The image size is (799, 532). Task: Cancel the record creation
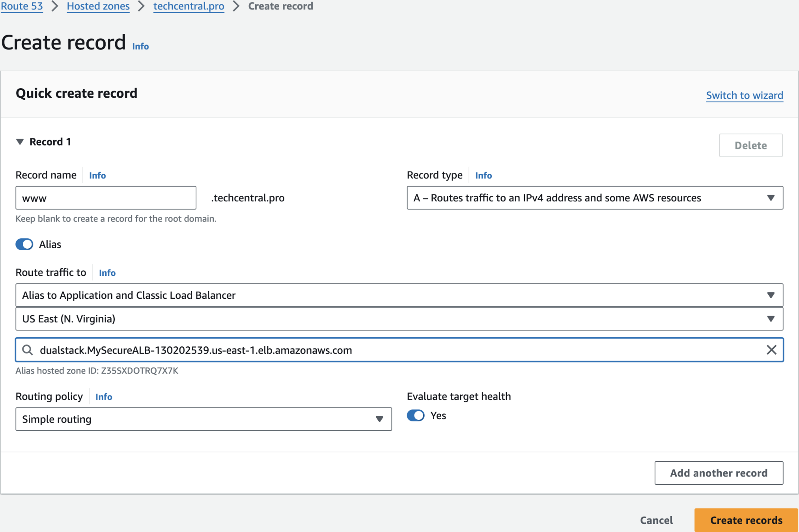(656, 520)
